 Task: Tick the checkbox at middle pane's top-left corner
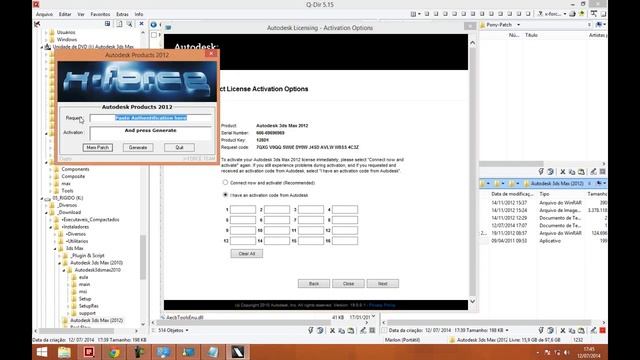154,35
